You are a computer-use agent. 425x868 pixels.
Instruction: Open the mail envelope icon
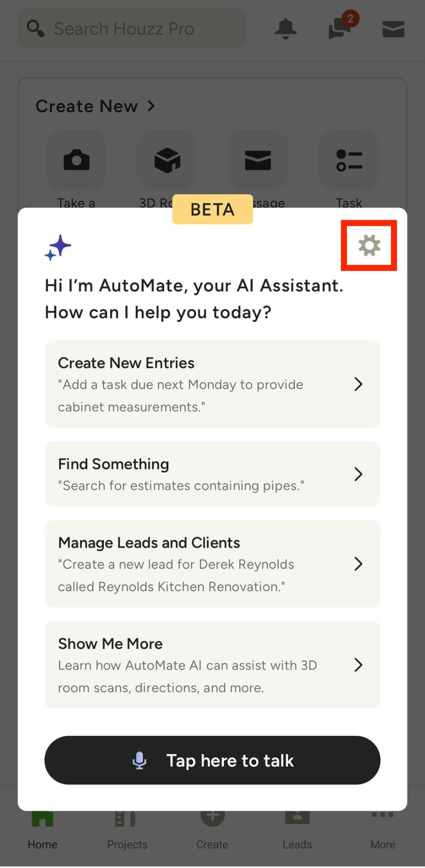[393, 29]
